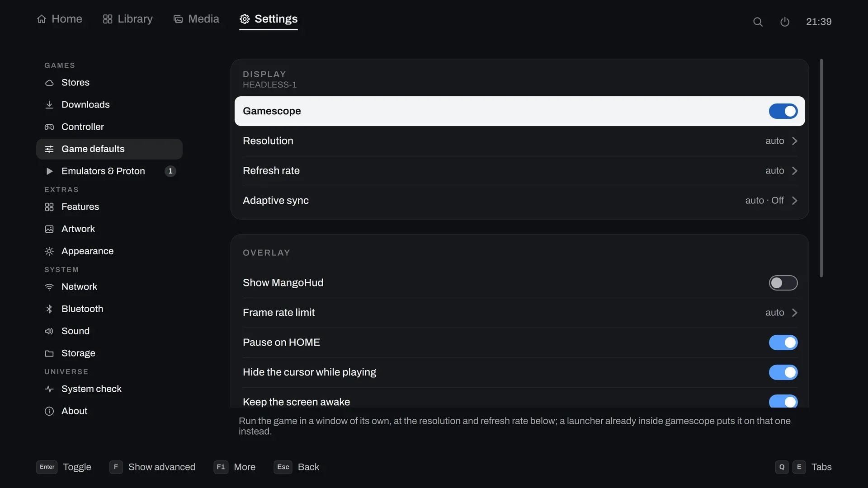Open the search icon in top bar
The height and width of the screenshot is (488, 868).
(x=758, y=22)
